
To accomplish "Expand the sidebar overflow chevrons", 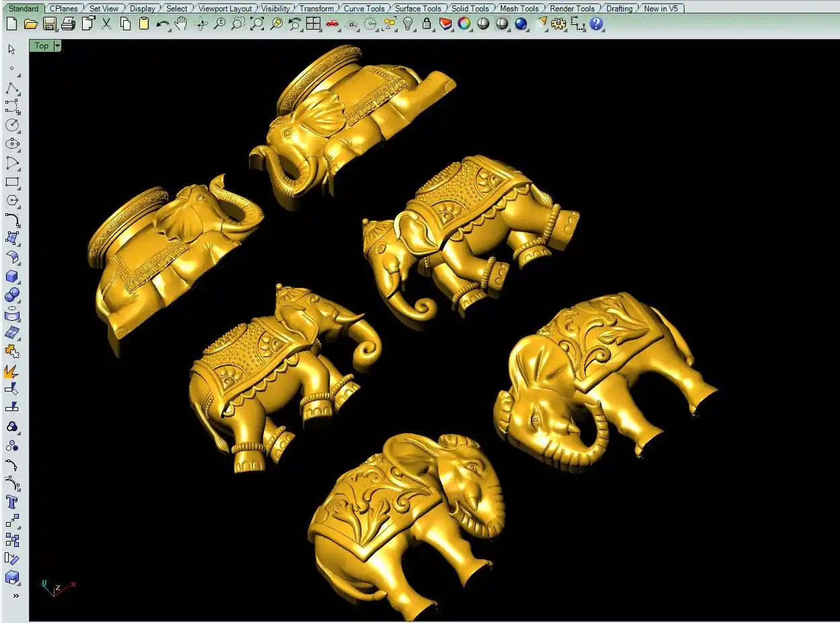I will (x=15, y=596).
